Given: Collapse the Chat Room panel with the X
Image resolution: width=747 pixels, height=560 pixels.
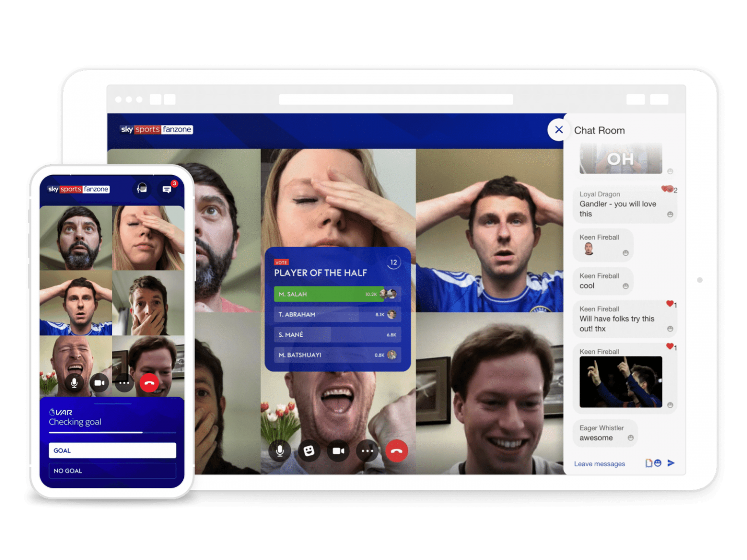Looking at the screenshot, I should [559, 130].
